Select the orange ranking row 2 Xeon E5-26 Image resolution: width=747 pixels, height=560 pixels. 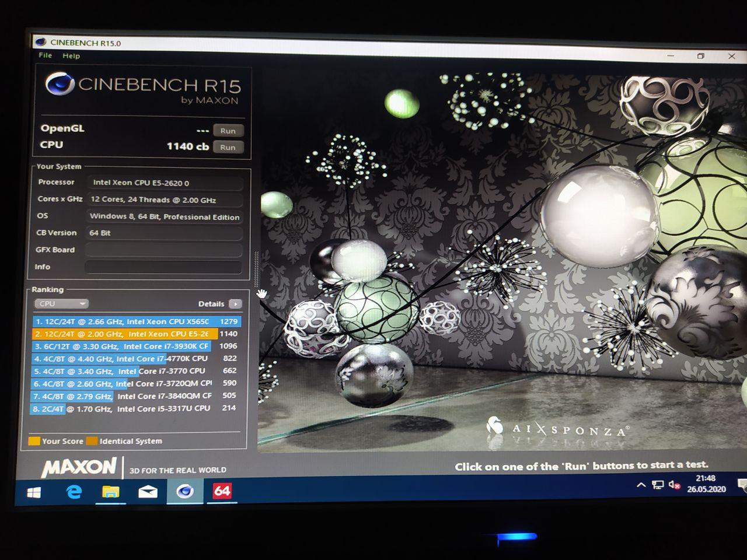137,334
